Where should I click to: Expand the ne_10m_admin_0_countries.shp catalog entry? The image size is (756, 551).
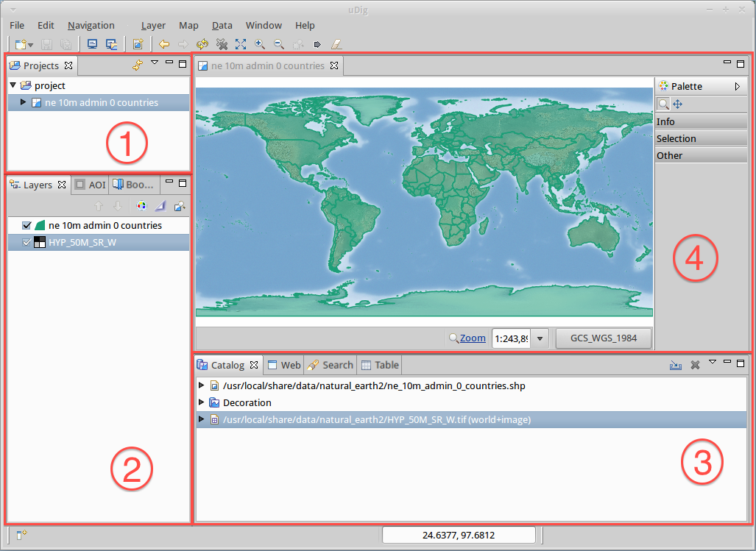202,385
